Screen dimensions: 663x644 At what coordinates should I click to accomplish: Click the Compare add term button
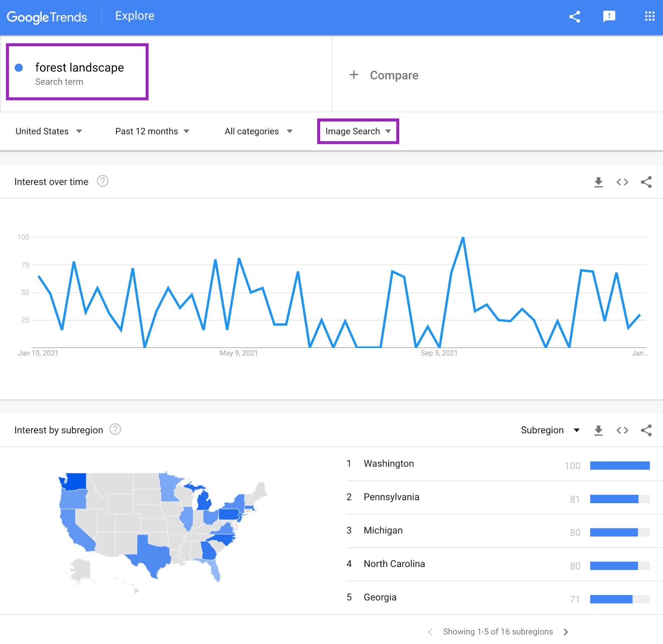(384, 75)
